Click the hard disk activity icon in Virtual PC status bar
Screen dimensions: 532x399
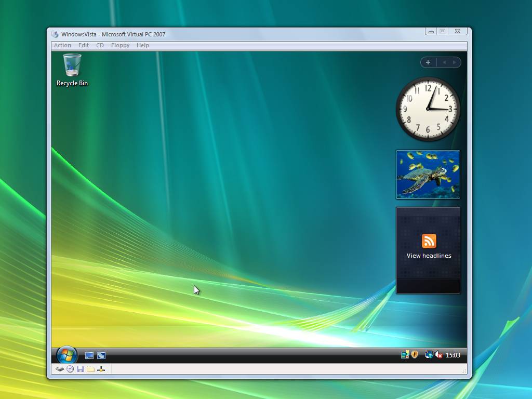pyautogui.click(x=60, y=369)
